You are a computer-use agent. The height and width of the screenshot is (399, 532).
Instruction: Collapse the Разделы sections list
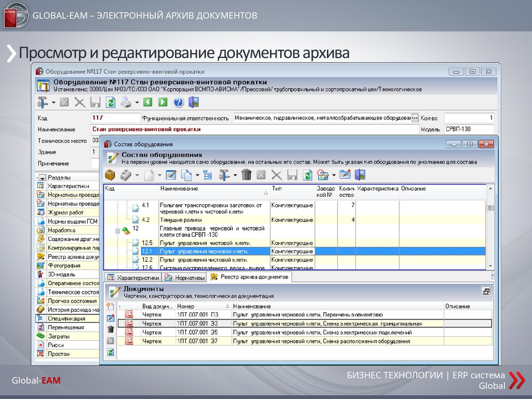(42, 177)
